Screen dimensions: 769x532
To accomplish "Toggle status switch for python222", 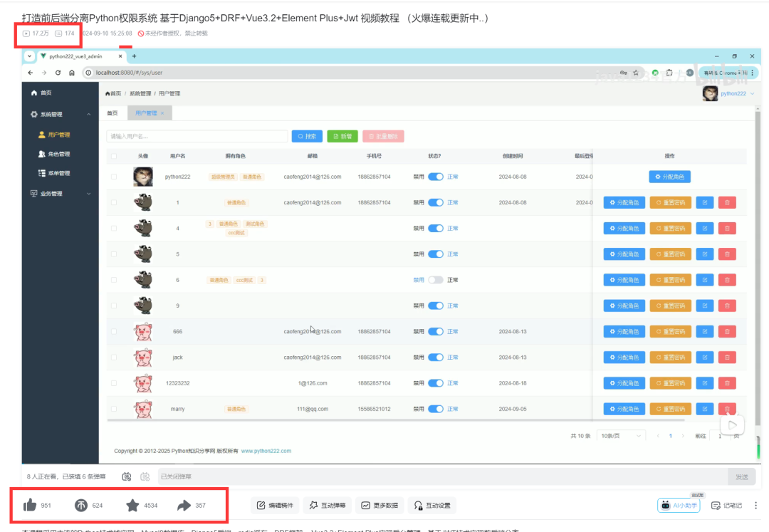I will click(436, 177).
